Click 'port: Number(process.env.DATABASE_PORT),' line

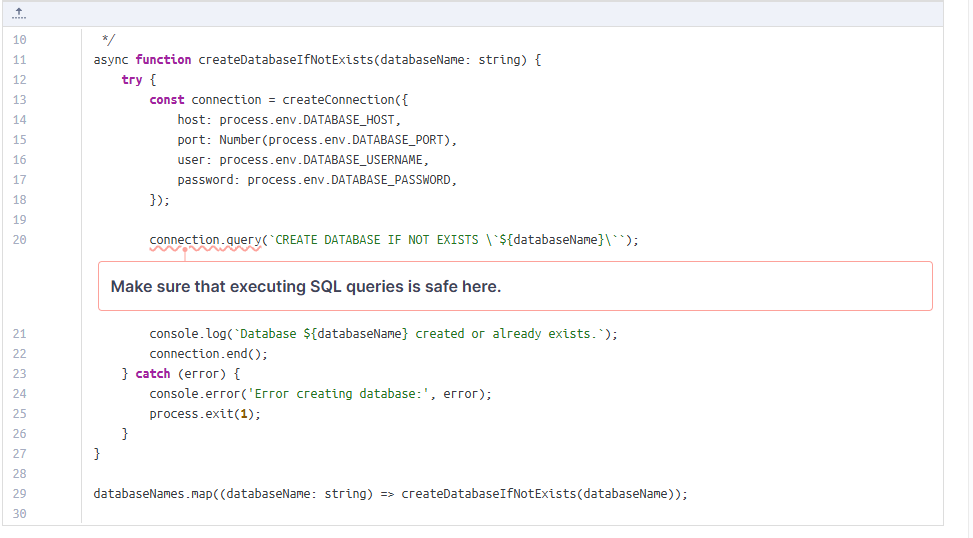(x=317, y=140)
